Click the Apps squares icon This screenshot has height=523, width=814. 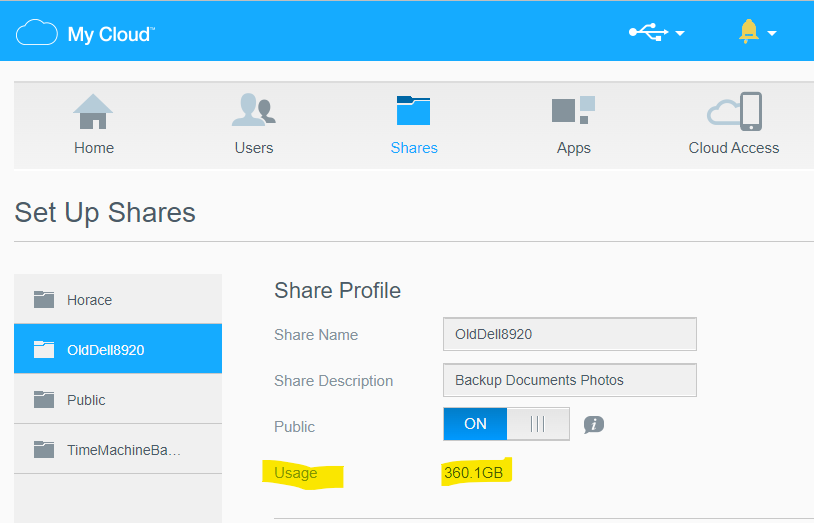click(573, 110)
